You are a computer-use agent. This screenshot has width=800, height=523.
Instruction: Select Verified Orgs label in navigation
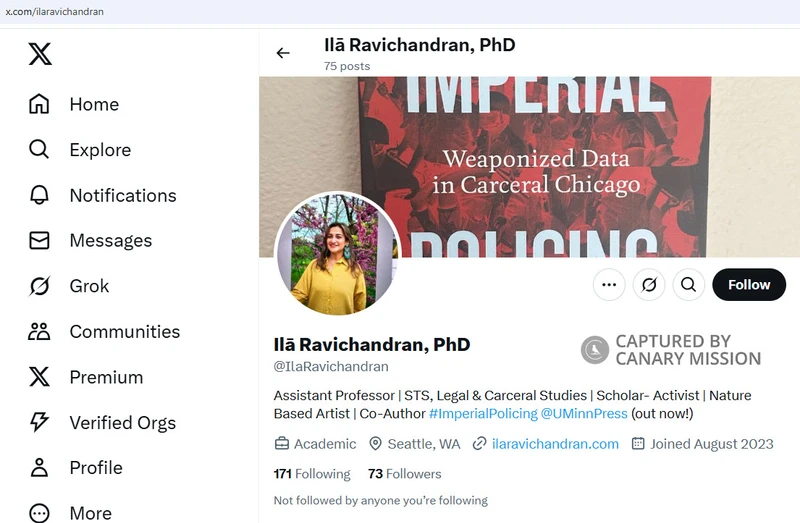[x=123, y=423]
